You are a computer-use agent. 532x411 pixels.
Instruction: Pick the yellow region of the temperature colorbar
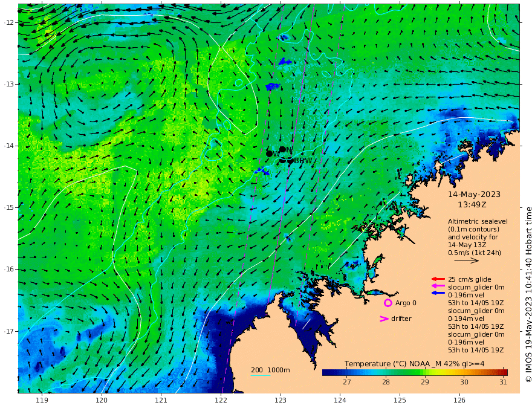pyautogui.click(x=441, y=372)
